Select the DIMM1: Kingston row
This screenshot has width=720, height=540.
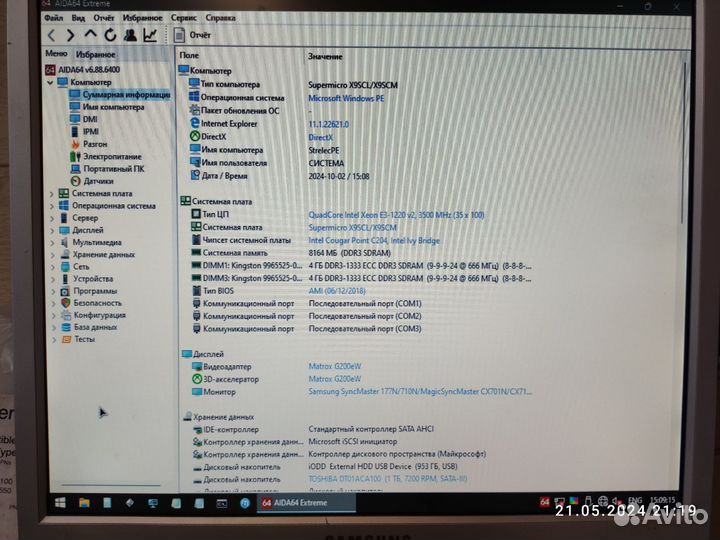click(360, 266)
